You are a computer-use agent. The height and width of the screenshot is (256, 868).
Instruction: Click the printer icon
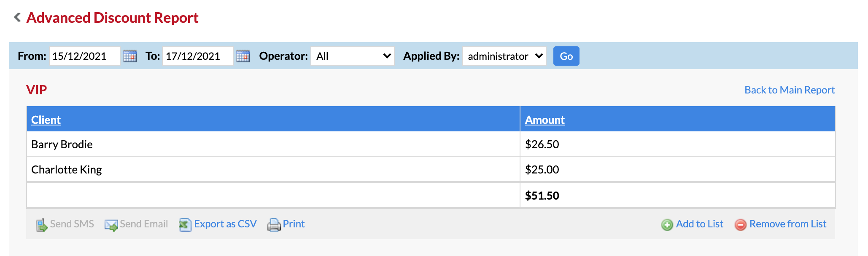[274, 225]
